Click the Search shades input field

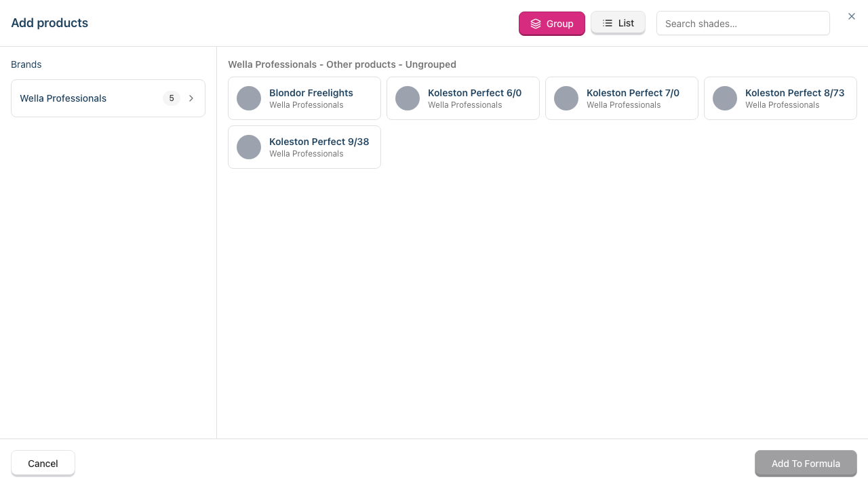743,23
